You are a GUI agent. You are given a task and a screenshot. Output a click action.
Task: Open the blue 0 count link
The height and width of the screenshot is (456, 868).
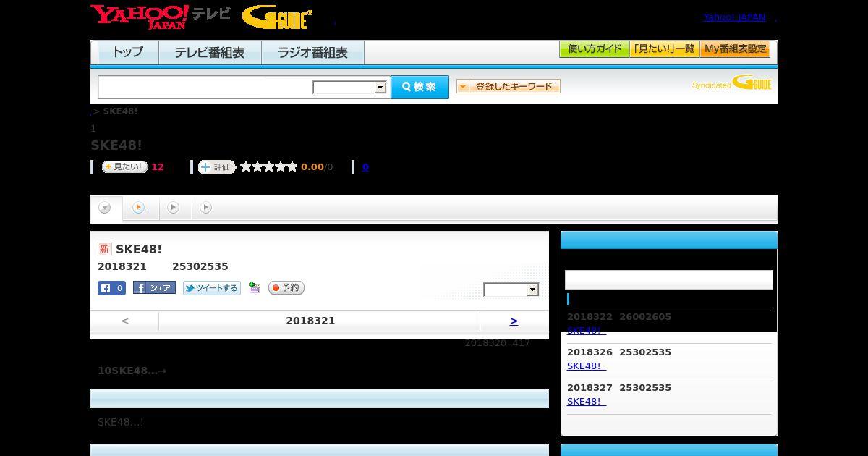point(365,167)
